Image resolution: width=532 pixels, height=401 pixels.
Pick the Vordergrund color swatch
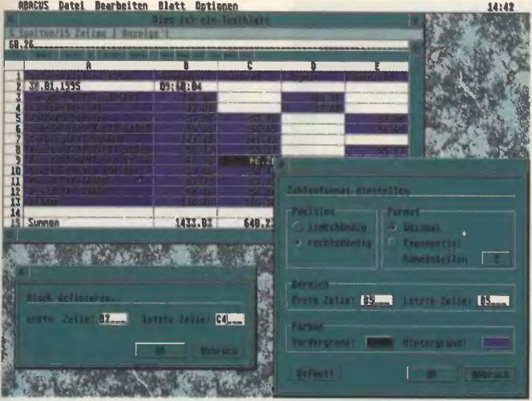pyautogui.click(x=379, y=342)
